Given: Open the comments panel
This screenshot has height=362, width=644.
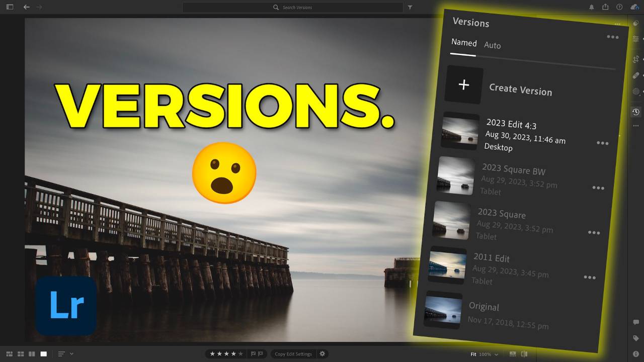Looking at the screenshot, I should (635, 322).
